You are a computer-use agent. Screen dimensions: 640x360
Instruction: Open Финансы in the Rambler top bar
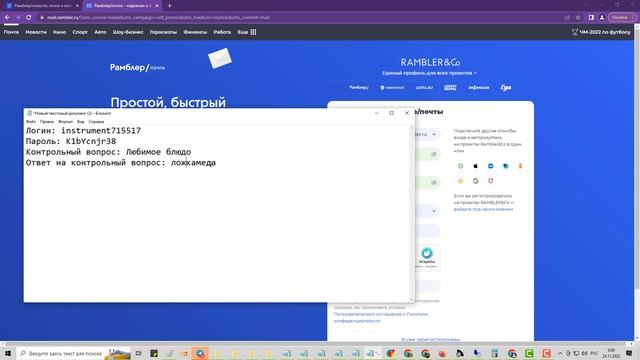tap(195, 32)
